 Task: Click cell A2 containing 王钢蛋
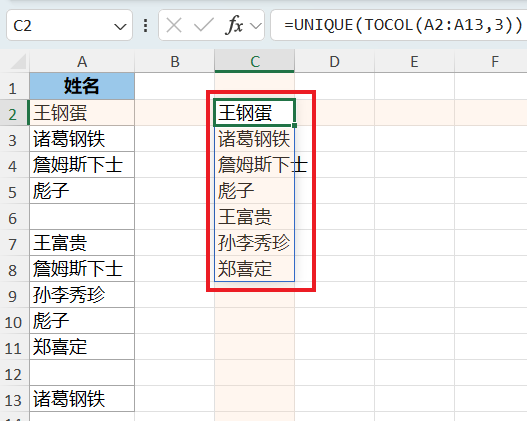(82, 113)
